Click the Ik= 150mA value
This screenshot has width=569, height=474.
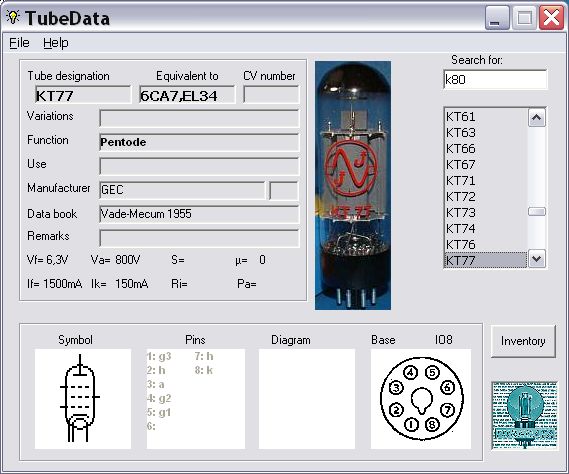[119, 284]
